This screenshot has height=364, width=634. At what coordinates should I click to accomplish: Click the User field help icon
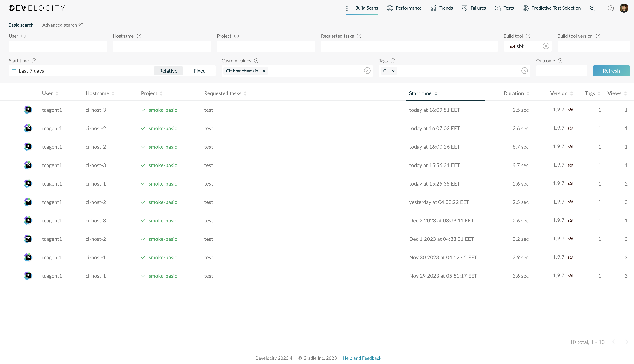[23, 36]
